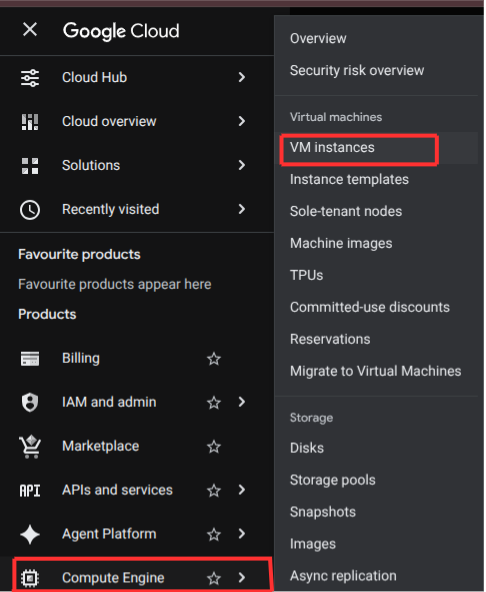
Task: Select IAM and admin
Action: click(109, 402)
